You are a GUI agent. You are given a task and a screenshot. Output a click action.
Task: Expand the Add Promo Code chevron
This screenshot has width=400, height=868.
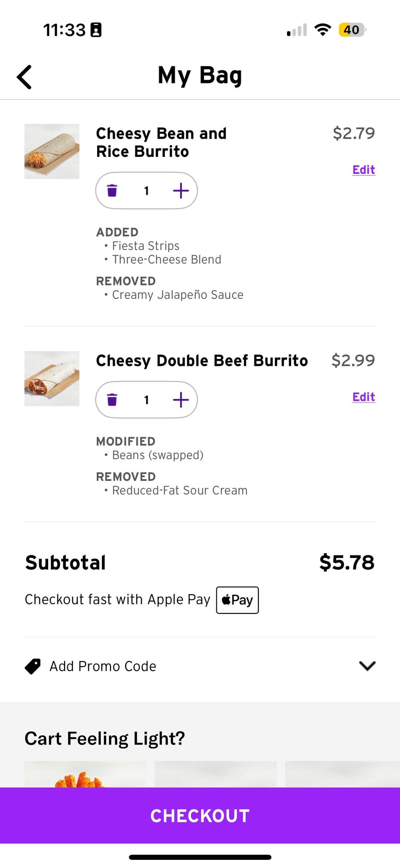click(367, 666)
